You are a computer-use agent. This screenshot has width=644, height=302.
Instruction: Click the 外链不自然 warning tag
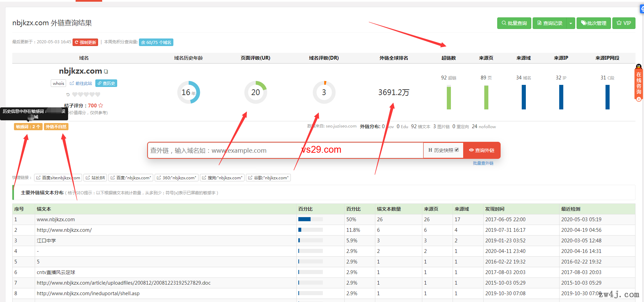pyautogui.click(x=56, y=126)
